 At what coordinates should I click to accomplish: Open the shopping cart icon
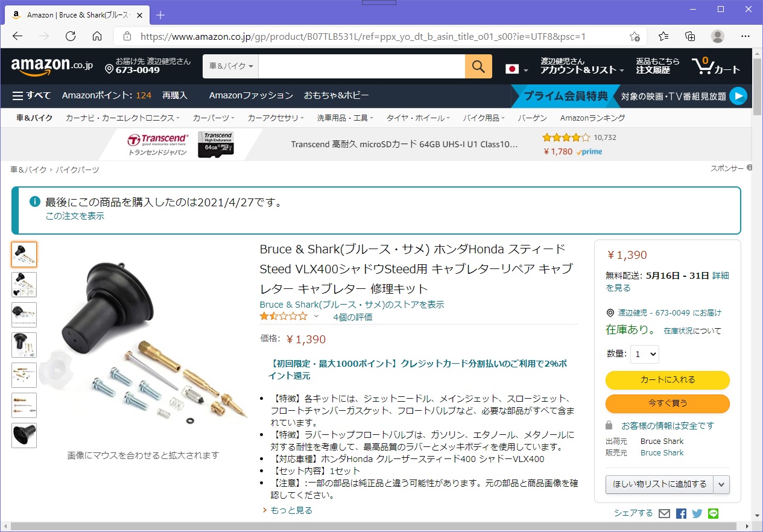click(715, 65)
